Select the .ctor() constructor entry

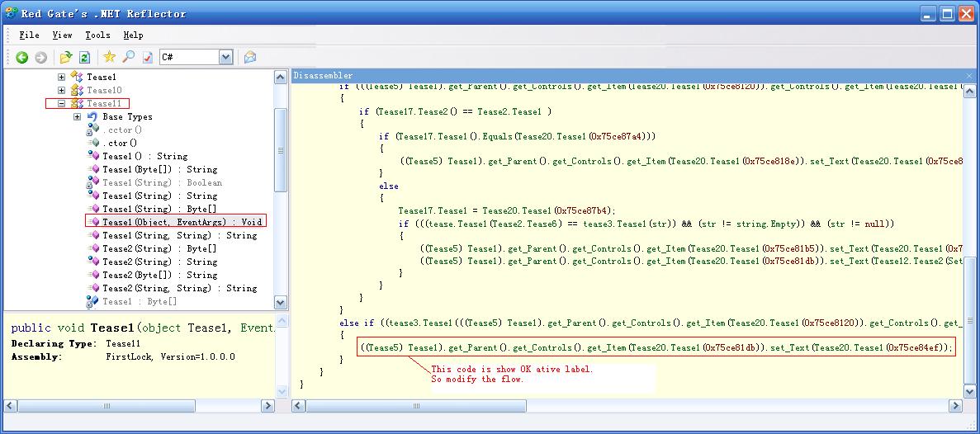[120, 143]
